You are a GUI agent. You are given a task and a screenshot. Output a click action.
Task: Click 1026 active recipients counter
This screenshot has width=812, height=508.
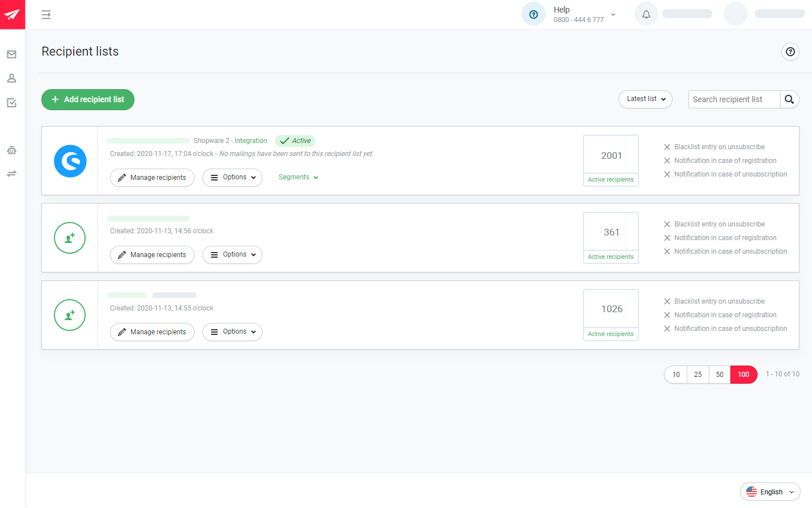611,315
